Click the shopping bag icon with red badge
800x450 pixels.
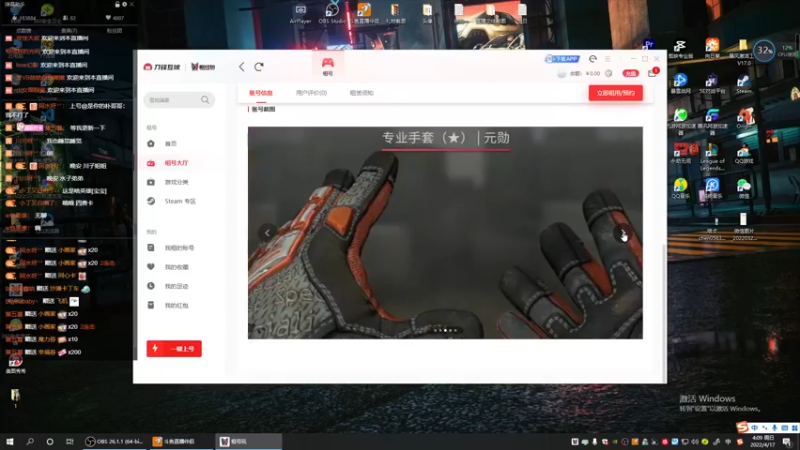653,72
